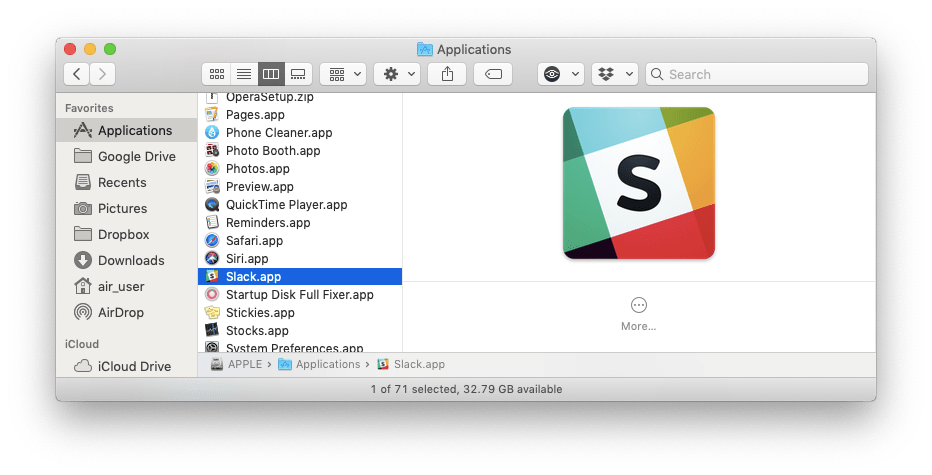Click the Edit Tags toolbar button
The height and width of the screenshot is (475, 932).
493,74
